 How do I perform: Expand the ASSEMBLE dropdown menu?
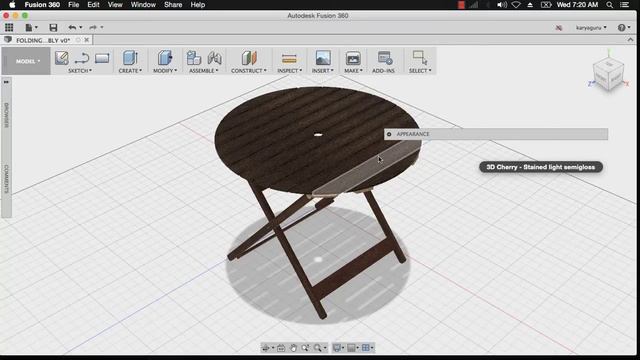click(x=204, y=71)
